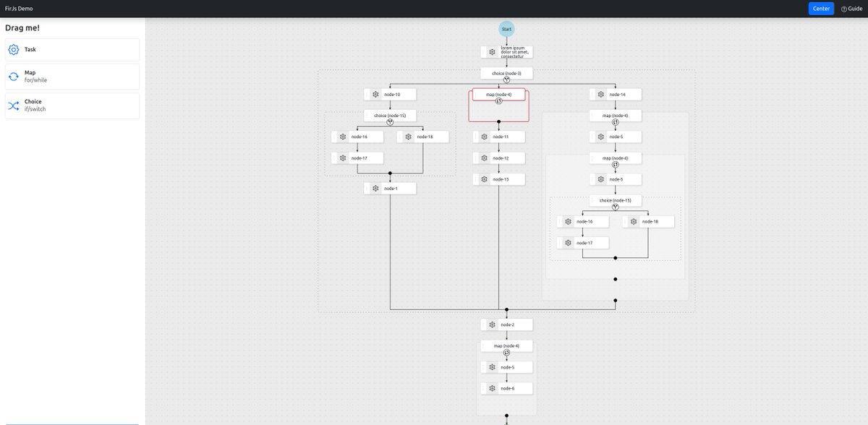
Task: Click the "node-6" label
Action: (x=507, y=389)
